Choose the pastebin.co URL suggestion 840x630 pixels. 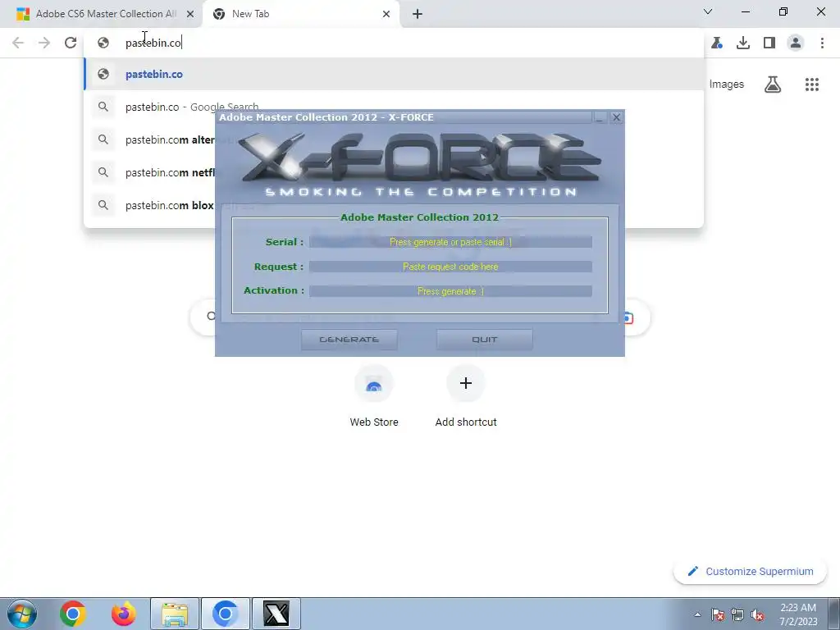pyautogui.click(x=394, y=74)
